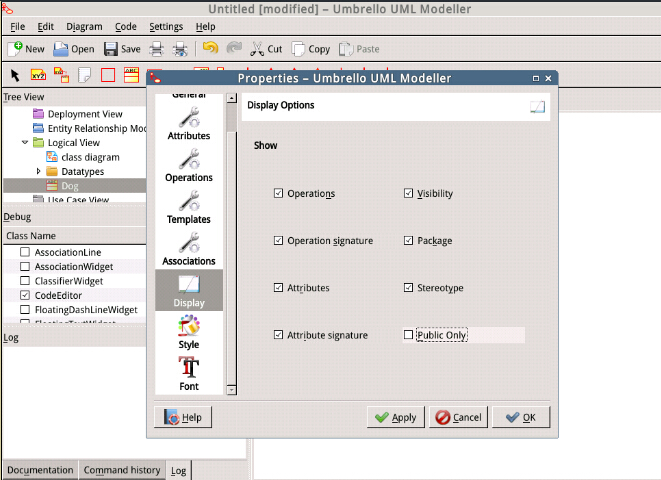This screenshot has width=661, height=480.
Task: Click the Redo arrow icon
Action: click(234, 48)
